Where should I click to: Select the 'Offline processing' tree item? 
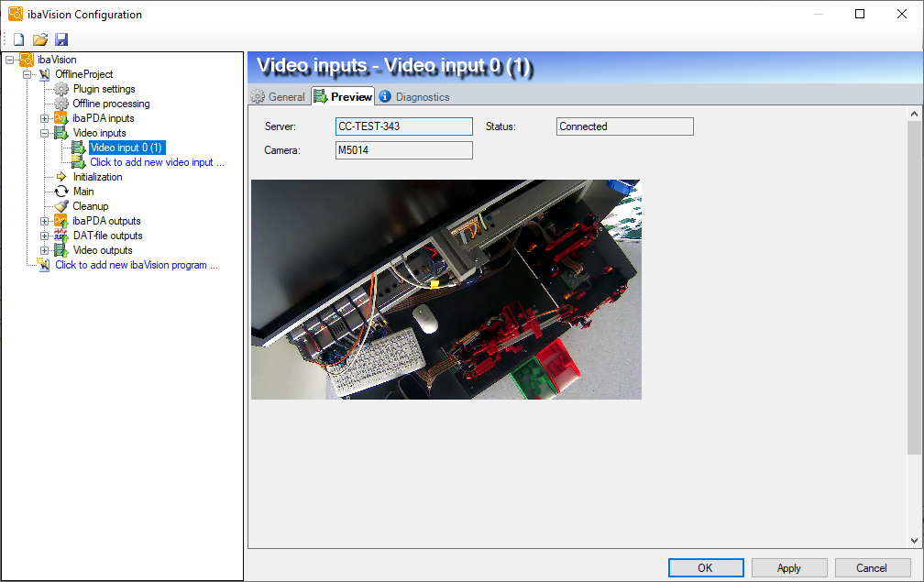tap(112, 104)
